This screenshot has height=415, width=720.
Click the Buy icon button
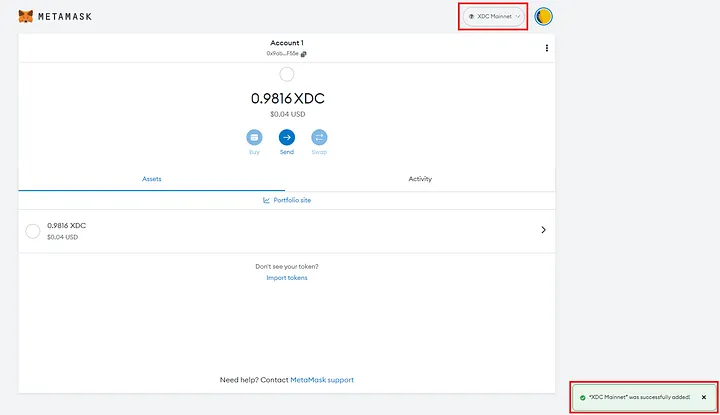click(254, 138)
